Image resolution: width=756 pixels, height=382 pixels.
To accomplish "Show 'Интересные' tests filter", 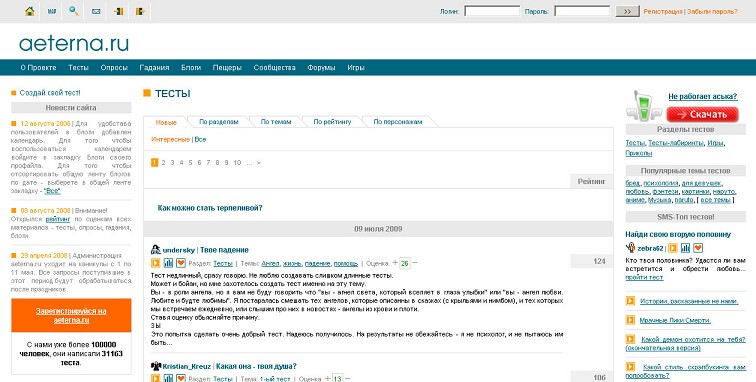I will point(171,139).
